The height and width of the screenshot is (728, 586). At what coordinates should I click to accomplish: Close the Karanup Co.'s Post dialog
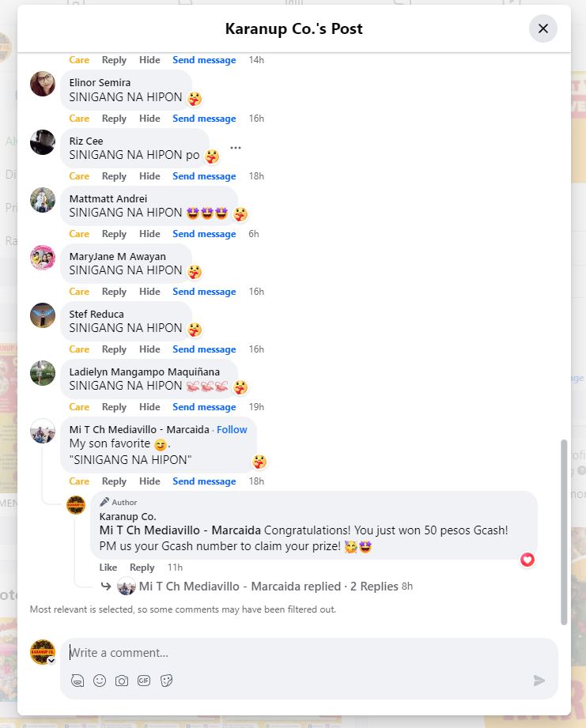(x=543, y=28)
